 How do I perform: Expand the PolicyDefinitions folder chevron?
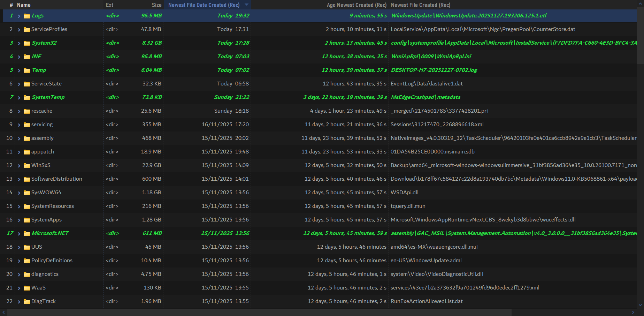[19, 261]
